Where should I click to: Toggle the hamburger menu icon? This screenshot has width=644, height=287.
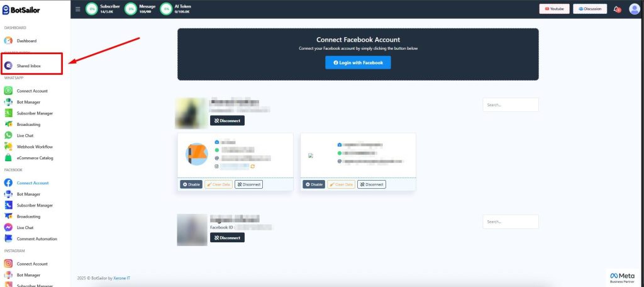[78, 9]
